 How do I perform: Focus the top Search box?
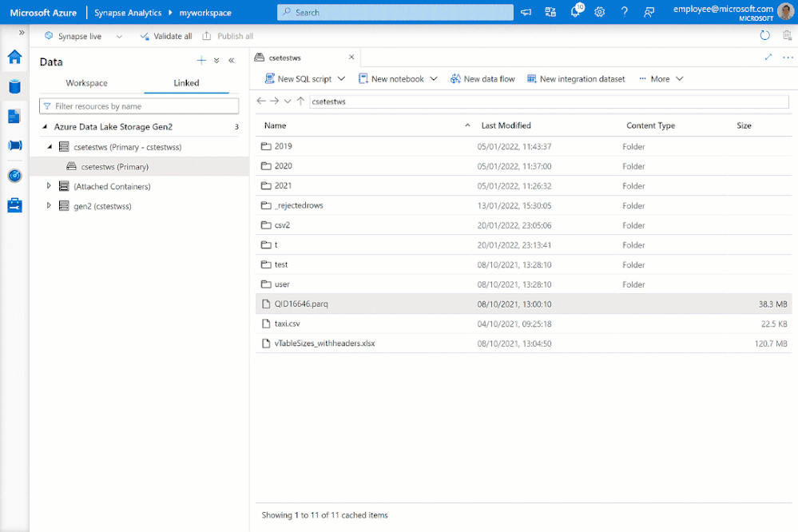(x=395, y=12)
